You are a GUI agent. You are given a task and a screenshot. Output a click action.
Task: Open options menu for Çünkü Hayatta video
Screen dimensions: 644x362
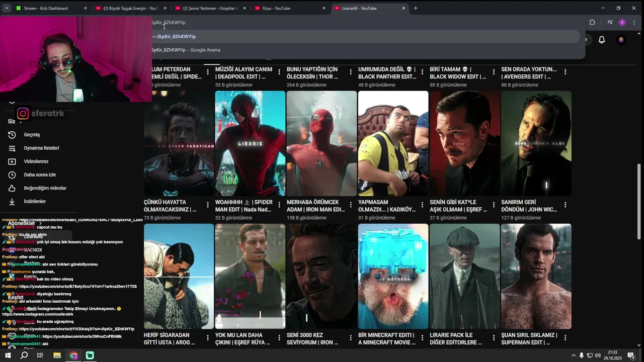[x=208, y=205]
